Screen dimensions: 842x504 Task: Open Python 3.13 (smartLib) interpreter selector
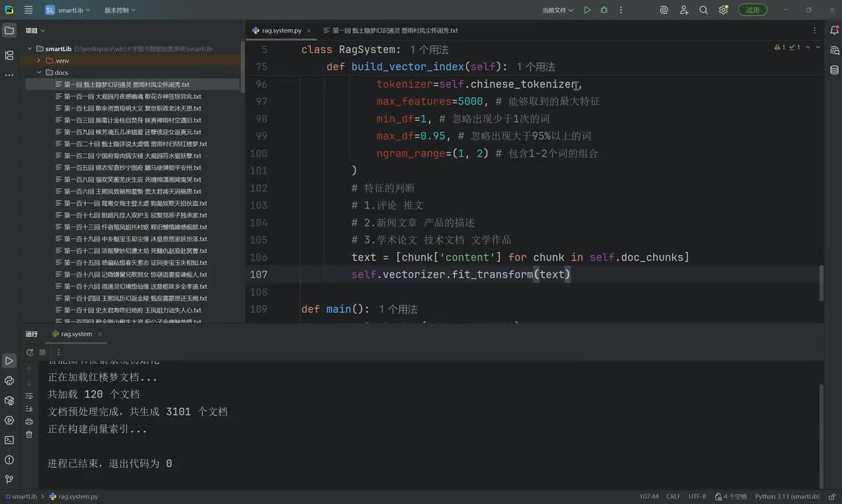(787, 496)
